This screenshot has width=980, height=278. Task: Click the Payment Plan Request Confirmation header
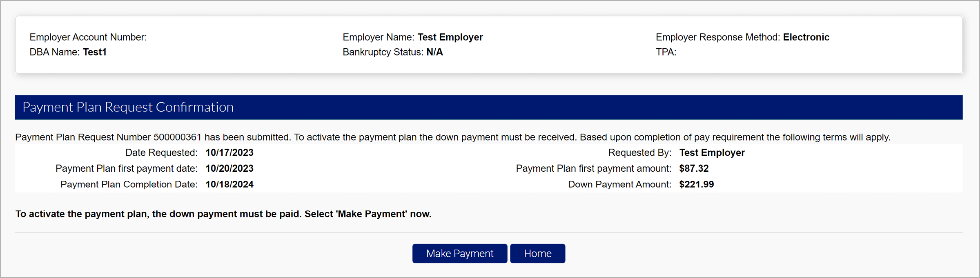pyautogui.click(x=128, y=107)
